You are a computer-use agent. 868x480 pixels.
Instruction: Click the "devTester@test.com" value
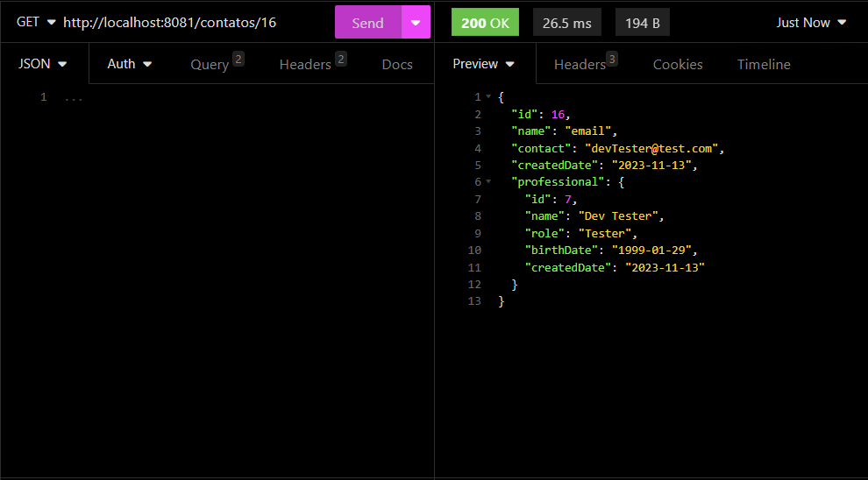coord(651,148)
